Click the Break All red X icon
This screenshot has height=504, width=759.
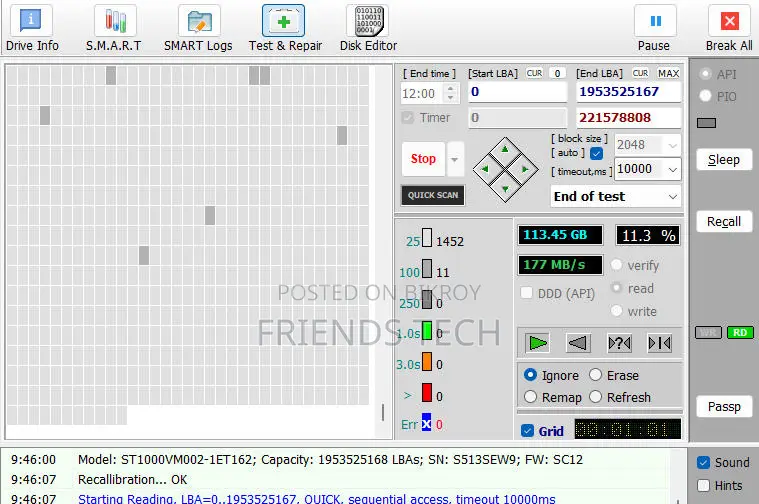point(729,21)
